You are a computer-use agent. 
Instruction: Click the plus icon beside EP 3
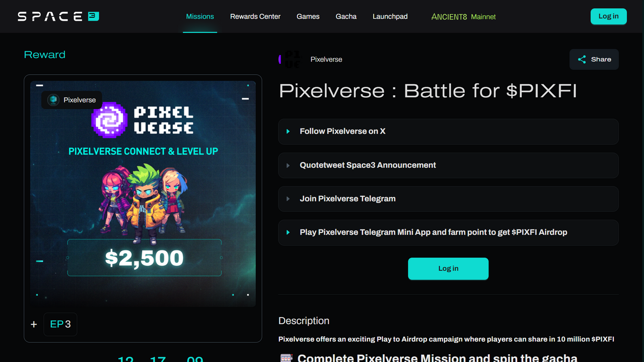tap(34, 324)
